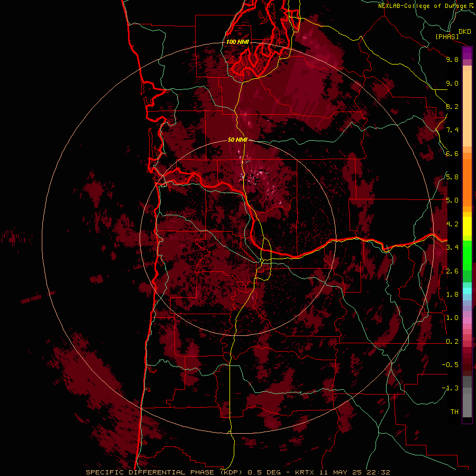Click the [PHAS] unit label
The height and width of the screenshot is (476, 476).
coord(447,36)
